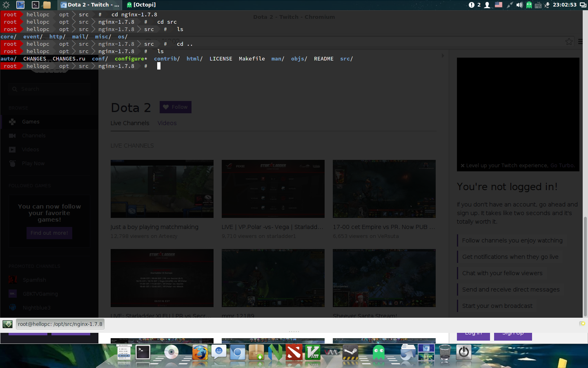The width and height of the screenshot is (588, 368).
Task: Open VMware icon in dock
Action: coord(332,352)
